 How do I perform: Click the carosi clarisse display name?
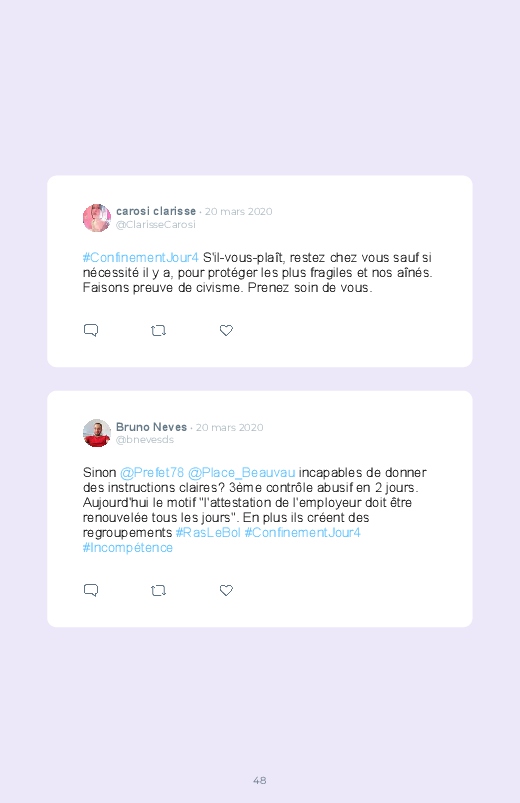pos(156,211)
